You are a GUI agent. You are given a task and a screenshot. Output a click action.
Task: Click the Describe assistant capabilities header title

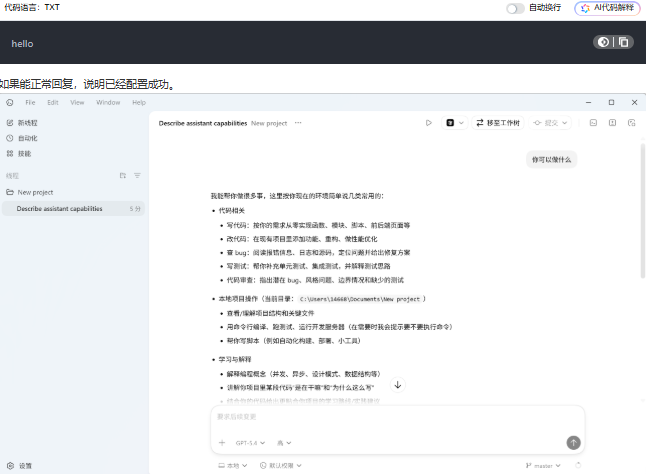(x=203, y=123)
